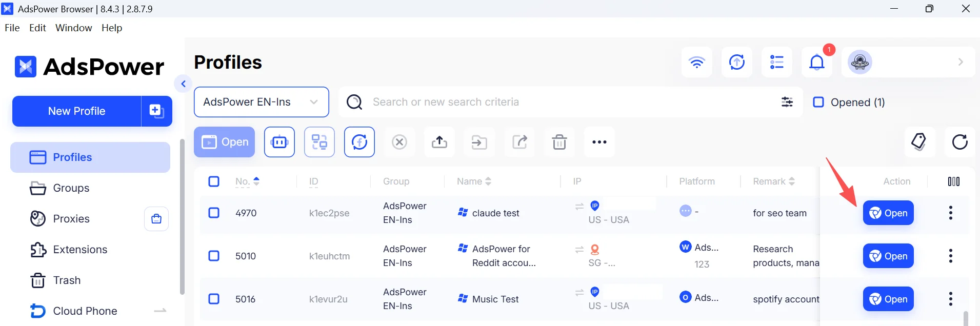
Task: Click the delete trash toolbar icon
Action: 559,142
